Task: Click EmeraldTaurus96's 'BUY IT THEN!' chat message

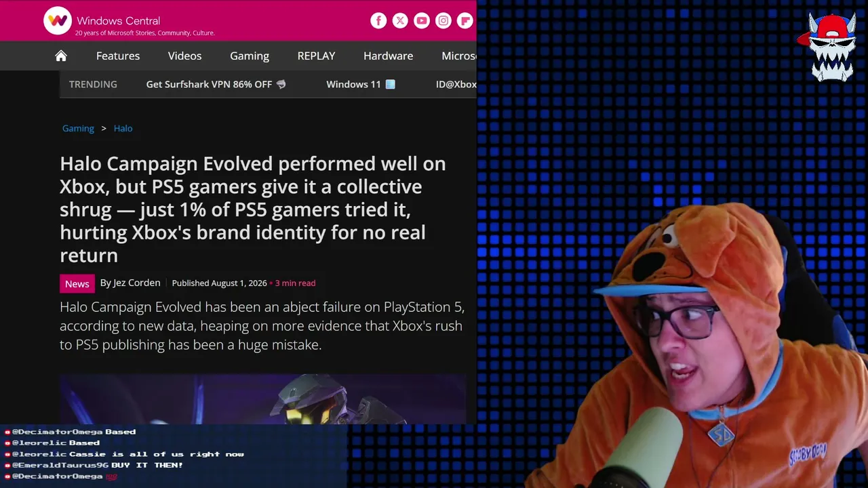Action: pos(147,465)
